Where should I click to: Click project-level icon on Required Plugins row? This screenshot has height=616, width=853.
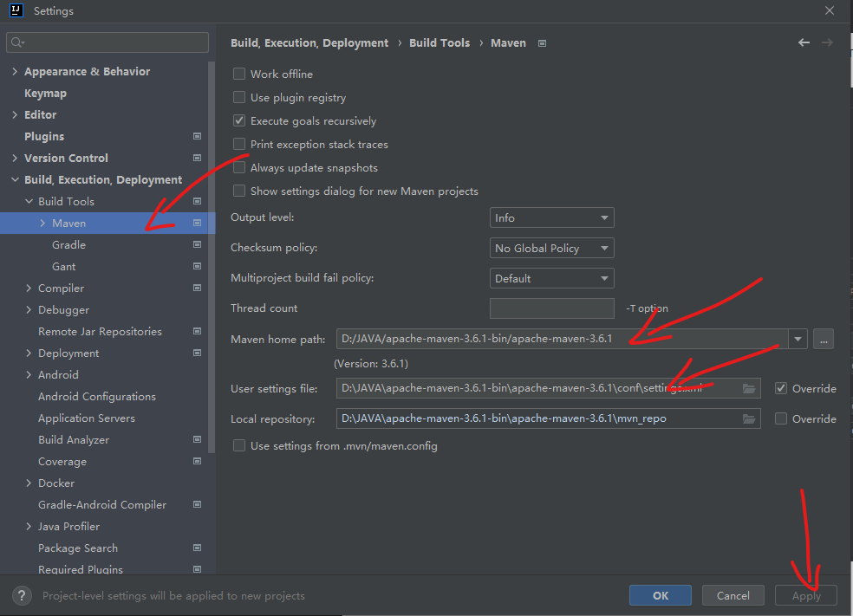pos(198,569)
